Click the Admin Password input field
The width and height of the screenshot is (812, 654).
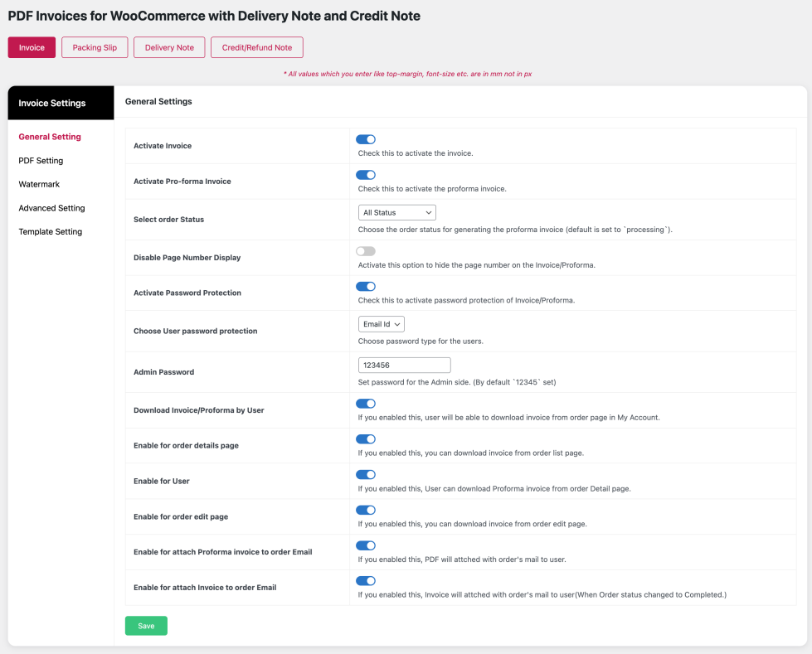pos(404,365)
